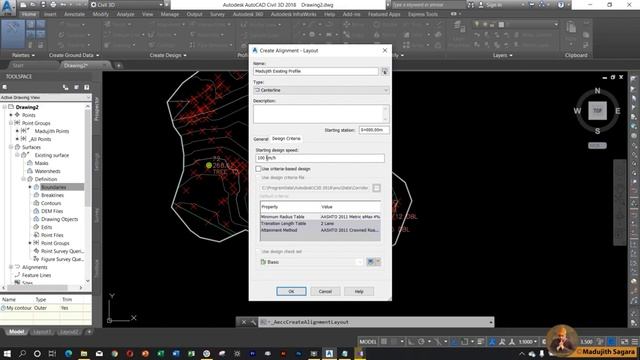Toggle lineweight display in status bar
The height and width of the screenshot is (360, 640).
pyautogui.click(x=481, y=342)
